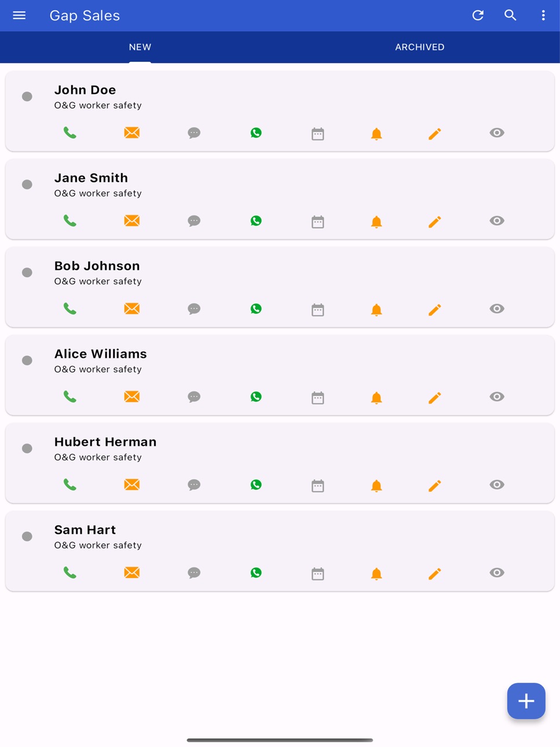This screenshot has height=747, width=560.
Task: Open calendar for Hubert Herman
Action: [x=318, y=485]
